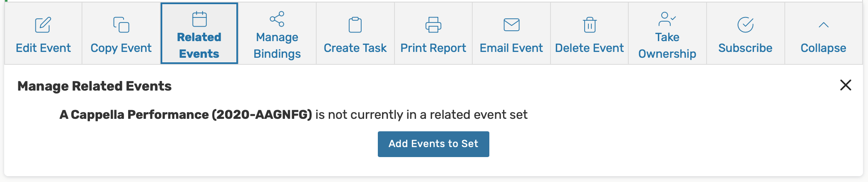The image size is (868, 182).
Task: Click the Take Ownership text label
Action: click(667, 45)
